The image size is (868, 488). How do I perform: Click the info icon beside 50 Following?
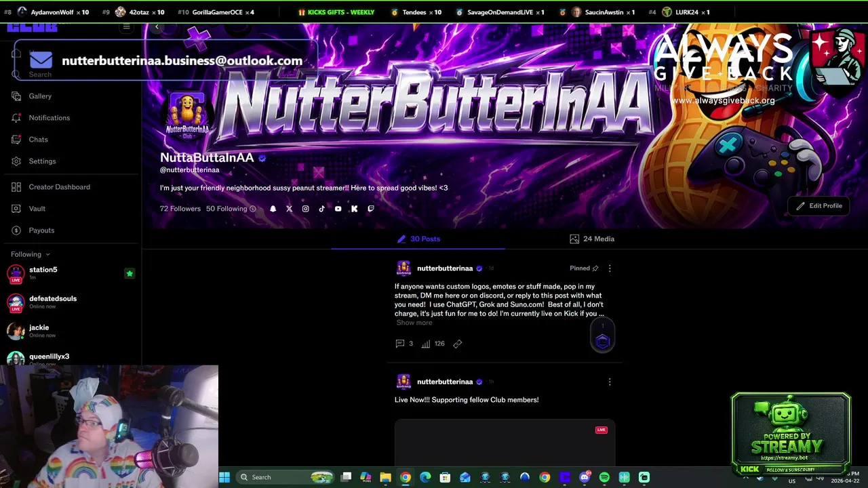(253, 209)
